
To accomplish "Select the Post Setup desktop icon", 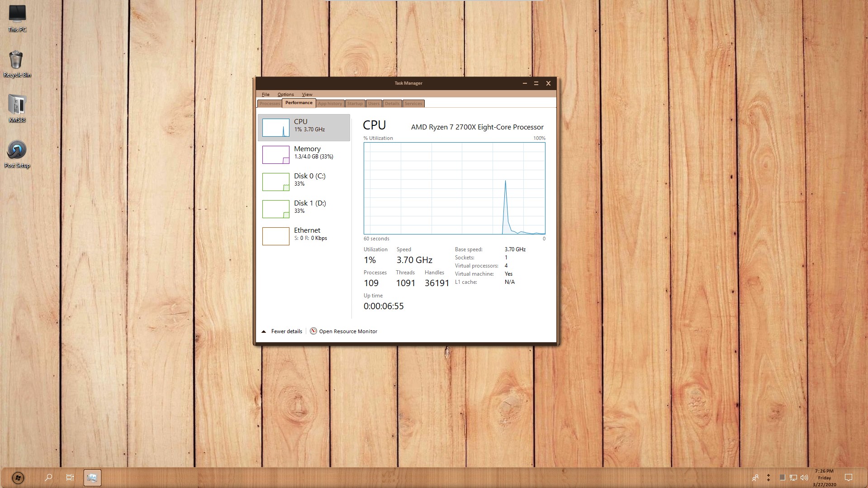I will [x=17, y=154].
